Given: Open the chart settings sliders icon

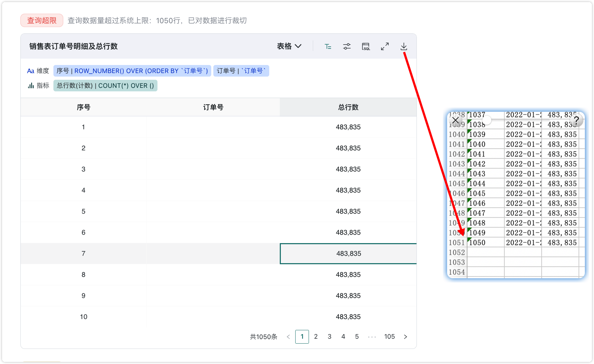Looking at the screenshot, I should coord(347,46).
